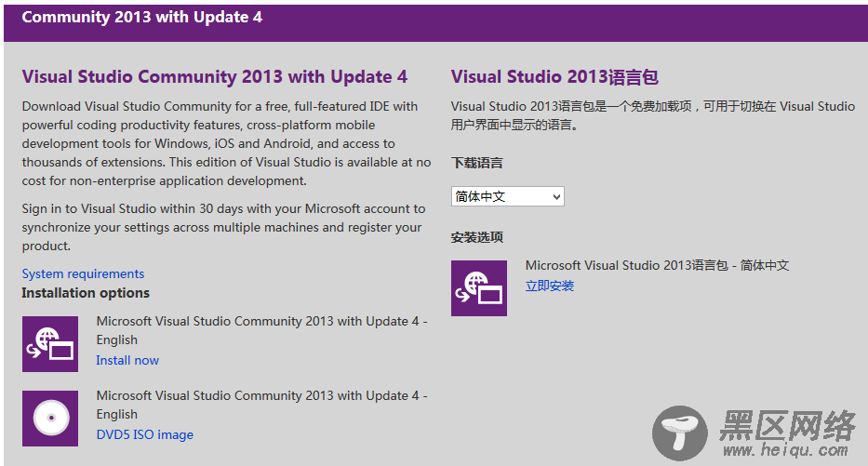This screenshot has width=868, height=466.
Task: Click text Microsoft Visual Studio 2013语言包 - 简体中文
Action: pos(657,266)
